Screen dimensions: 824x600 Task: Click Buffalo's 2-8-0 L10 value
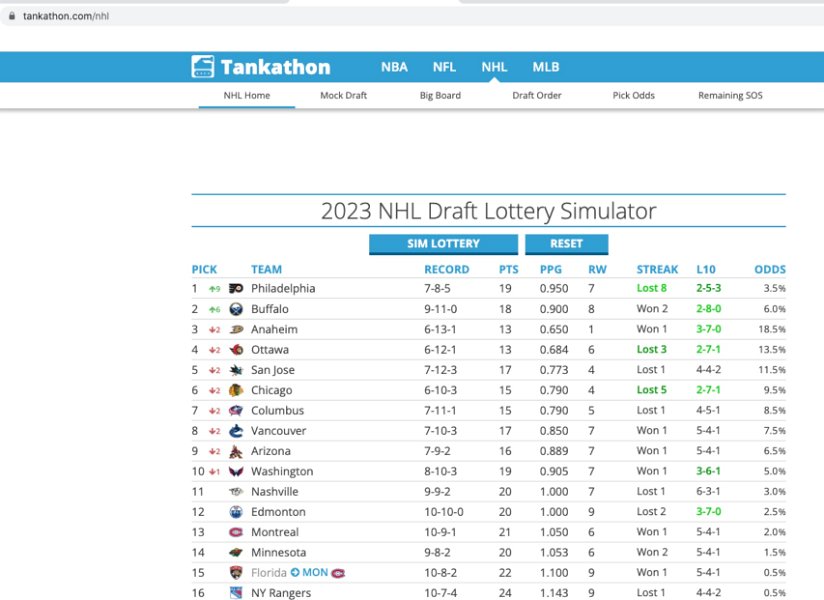coord(708,308)
